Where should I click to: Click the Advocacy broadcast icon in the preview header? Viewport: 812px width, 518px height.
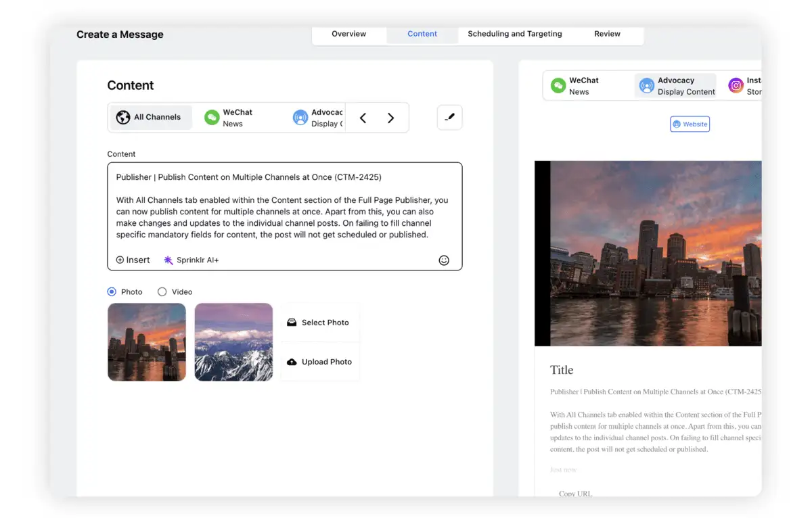point(647,86)
